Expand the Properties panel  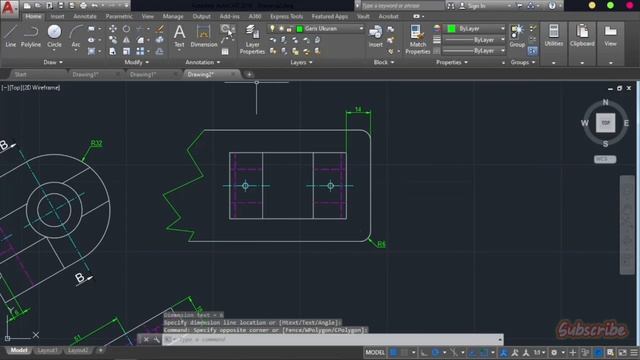pos(451,62)
